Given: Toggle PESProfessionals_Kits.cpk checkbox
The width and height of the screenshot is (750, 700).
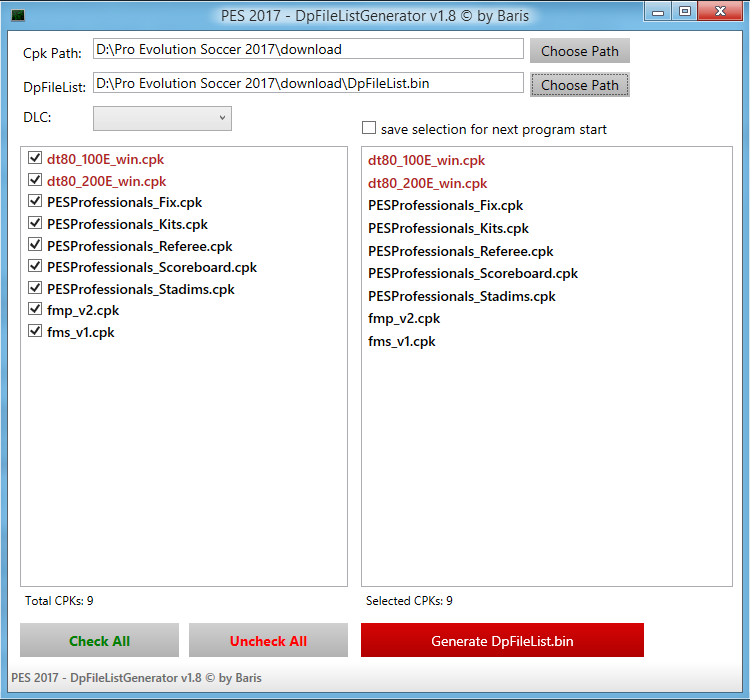Looking at the screenshot, I should click(x=35, y=222).
